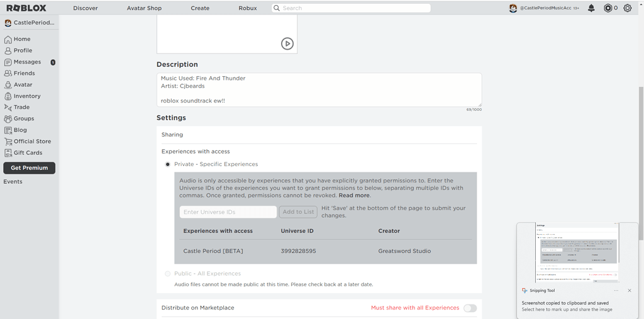
Task: Select Private - Specific Experiences radio
Action: (167, 164)
